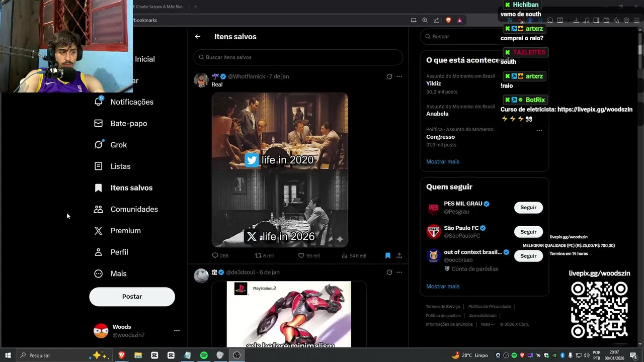Open the Mais circle icon in sidebar
Image resolution: width=644 pixels, height=362 pixels.
(99, 274)
